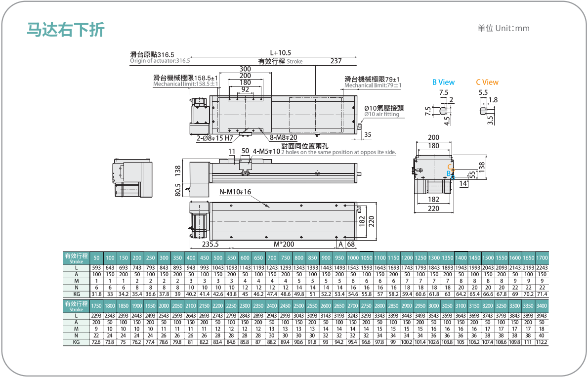Image resolution: width=588 pixels, height=378 pixels.
Task: Click the motor end-view drawing on left
Action: point(133,178)
